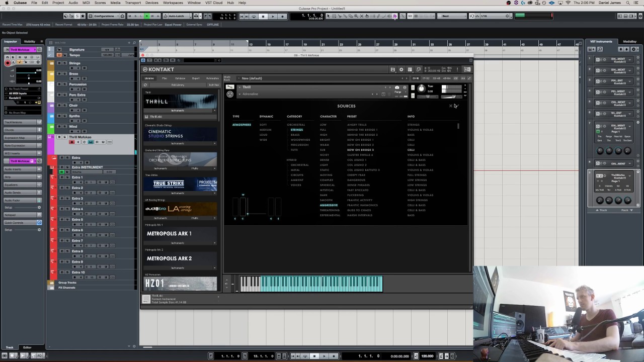This screenshot has width=644, height=362.
Task: Switch to the Visibility tab
Action: (x=29, y=41)
